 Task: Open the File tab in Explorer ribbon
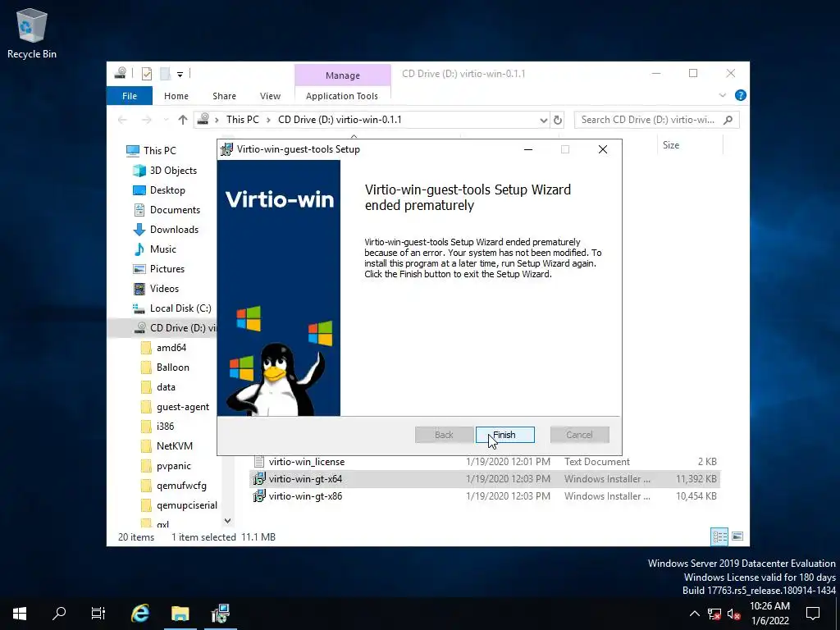pos(130,96)
